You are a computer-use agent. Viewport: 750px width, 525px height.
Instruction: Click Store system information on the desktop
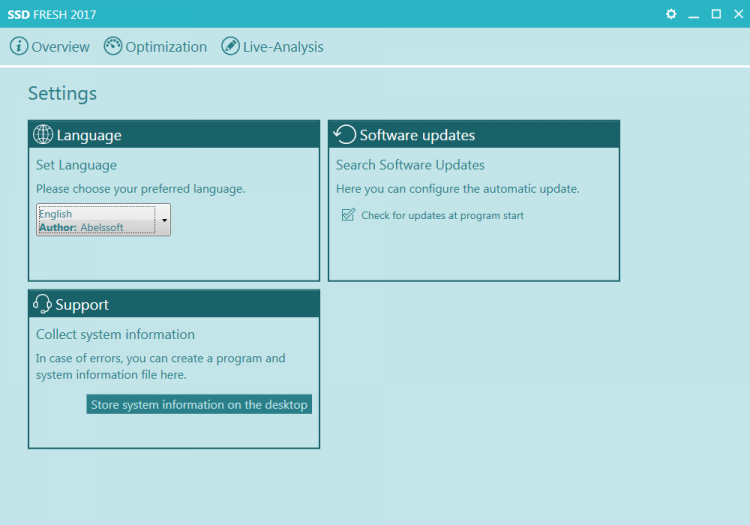click(199, 405)
